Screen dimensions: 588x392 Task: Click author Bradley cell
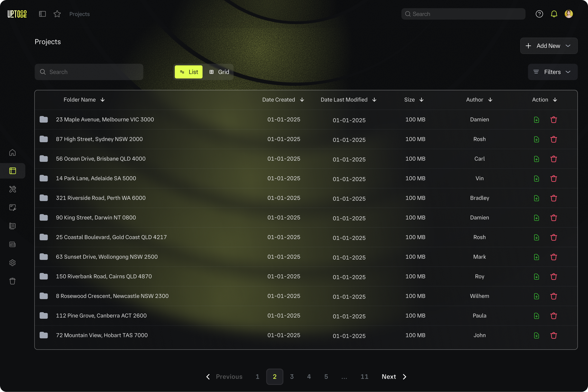(480, 198)
